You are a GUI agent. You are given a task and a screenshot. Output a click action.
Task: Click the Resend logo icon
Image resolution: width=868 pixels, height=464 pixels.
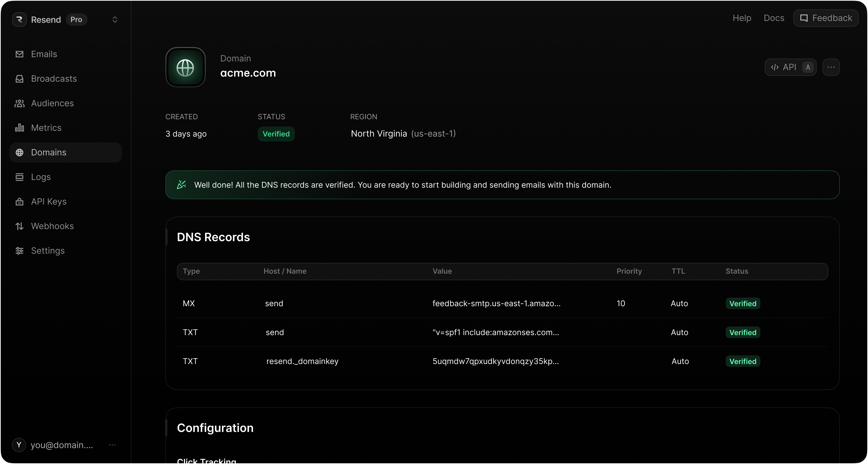(19, 19)
